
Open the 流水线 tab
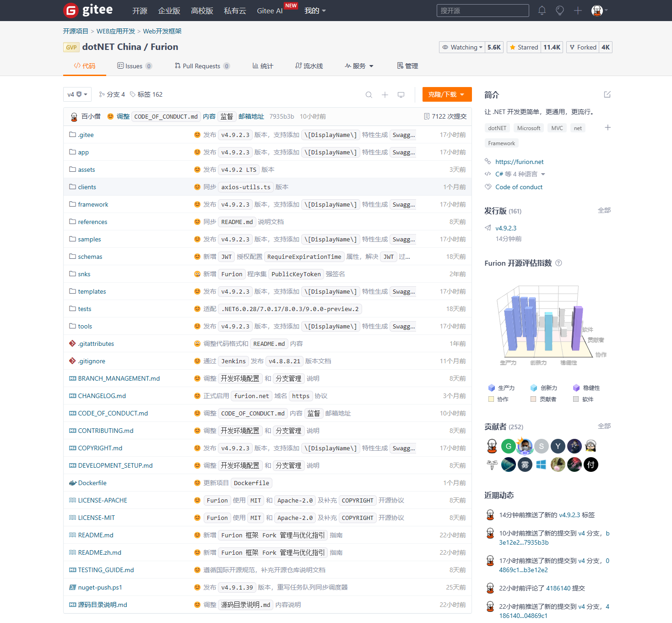(x=309, y=66)
